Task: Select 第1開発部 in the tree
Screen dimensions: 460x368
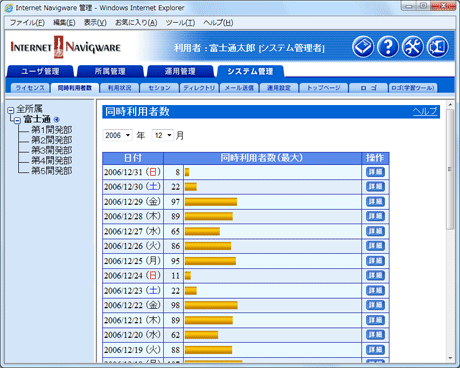Action: 52,130
